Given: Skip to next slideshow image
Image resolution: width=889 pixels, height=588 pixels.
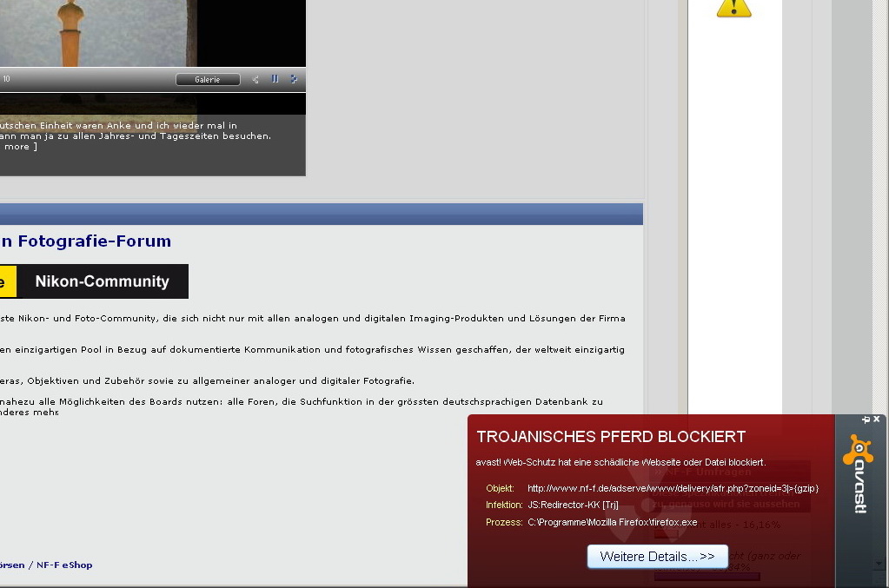Looking at the screenshot, I should pyautogui.click(x=294, y=79).
